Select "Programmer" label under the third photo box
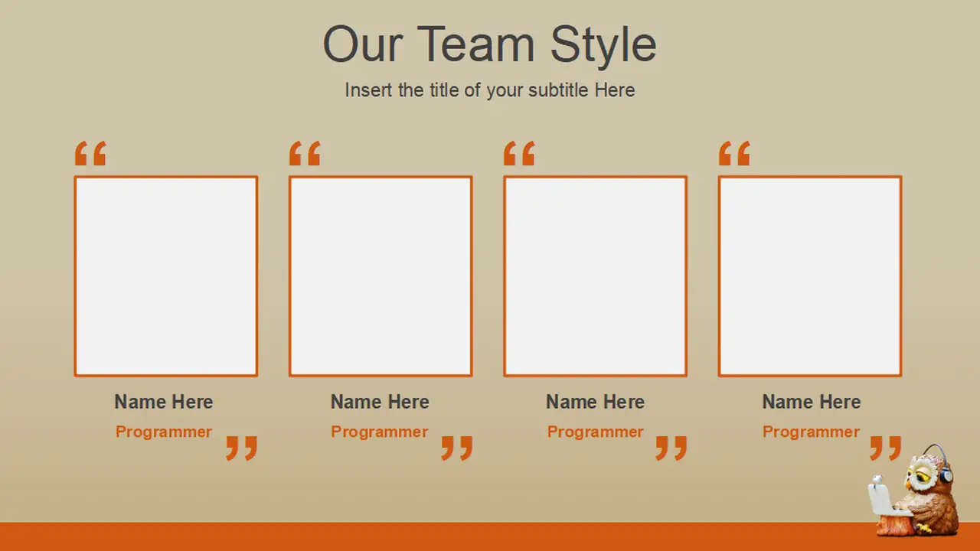 click(595, 432)
